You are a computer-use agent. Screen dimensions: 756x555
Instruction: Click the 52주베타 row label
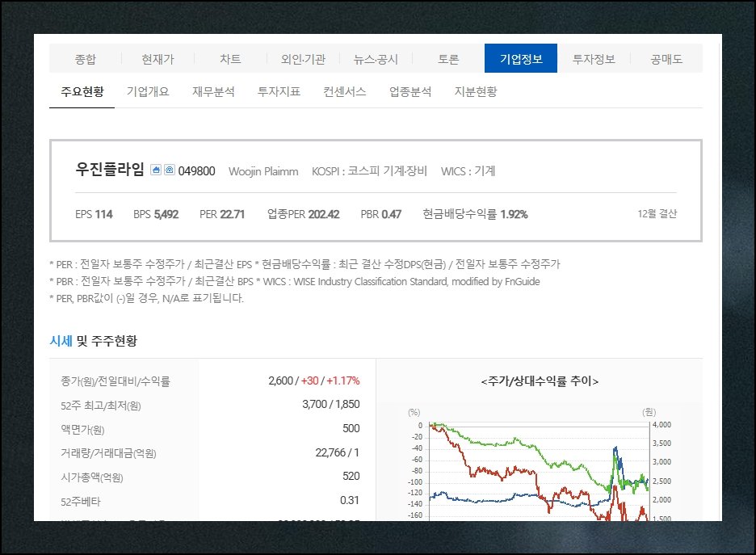pos(81,502)
